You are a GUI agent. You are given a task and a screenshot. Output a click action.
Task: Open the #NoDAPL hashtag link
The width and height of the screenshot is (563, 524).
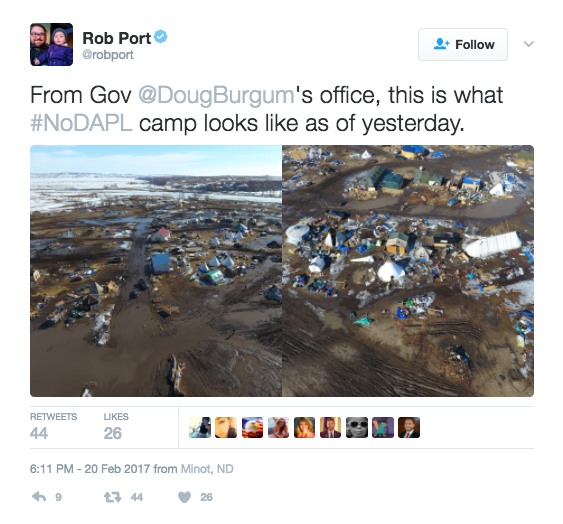pos(81,124)
